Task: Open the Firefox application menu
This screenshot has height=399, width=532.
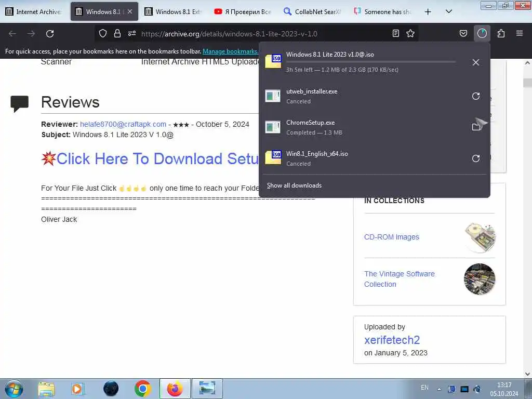Action: point(520,33)
